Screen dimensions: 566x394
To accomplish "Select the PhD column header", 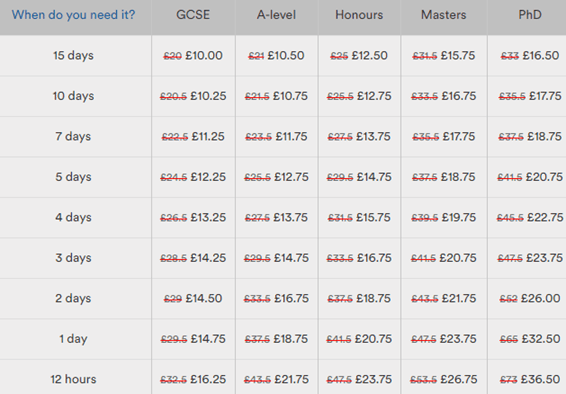I will click(530, 15).
